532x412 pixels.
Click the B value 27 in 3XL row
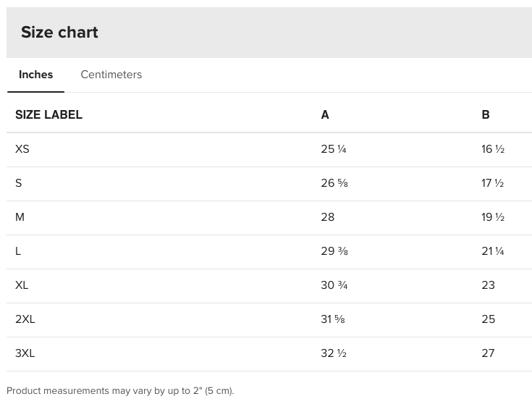pyautogui.click(x=488, y=353)
